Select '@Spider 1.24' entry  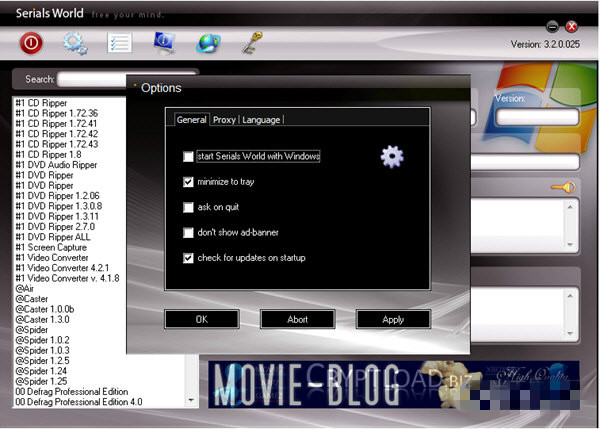[x=41, y=372]
